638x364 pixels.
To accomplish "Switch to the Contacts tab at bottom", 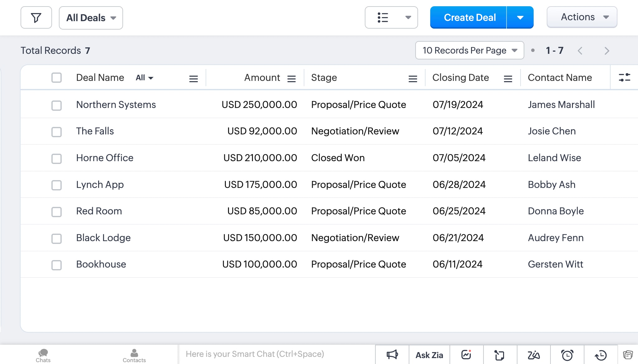I will [134, 355].
